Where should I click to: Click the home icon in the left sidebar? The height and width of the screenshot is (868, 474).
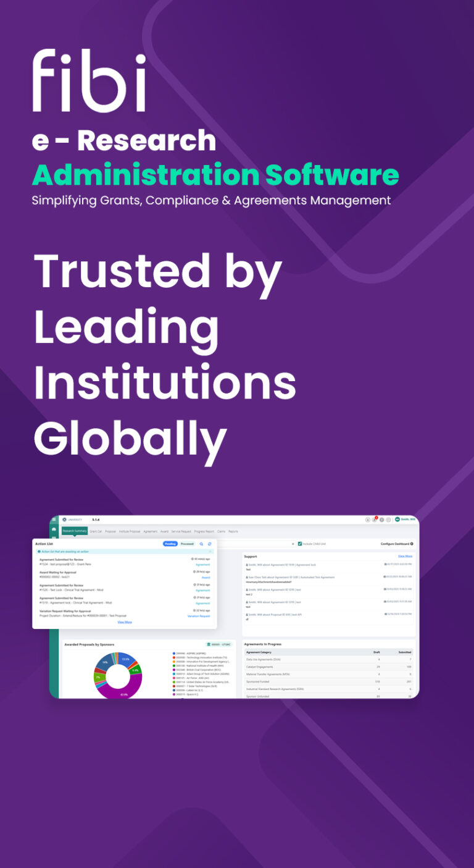(54, 529)
